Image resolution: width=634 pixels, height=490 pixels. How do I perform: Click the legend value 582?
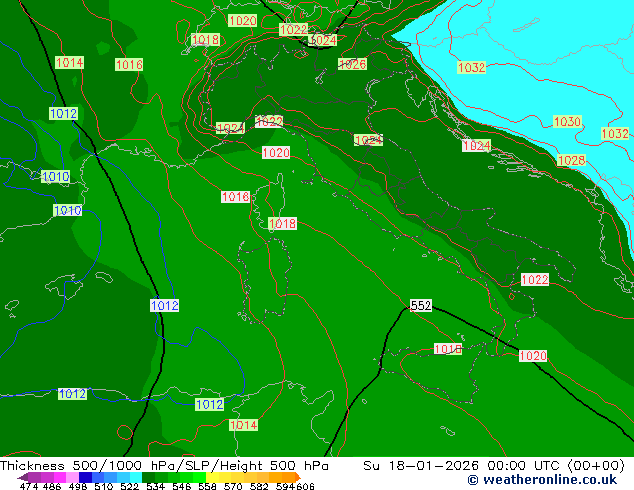pyautogui.click(x=259, y=486)
